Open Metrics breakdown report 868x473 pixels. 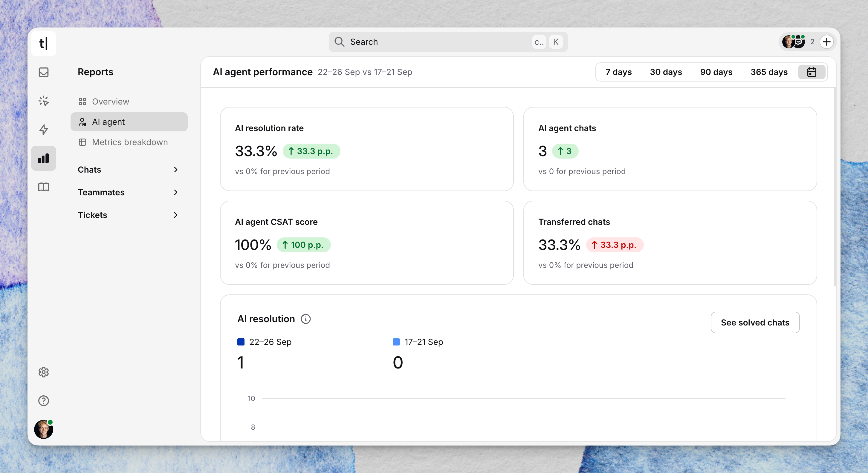(x=130, y=142)
